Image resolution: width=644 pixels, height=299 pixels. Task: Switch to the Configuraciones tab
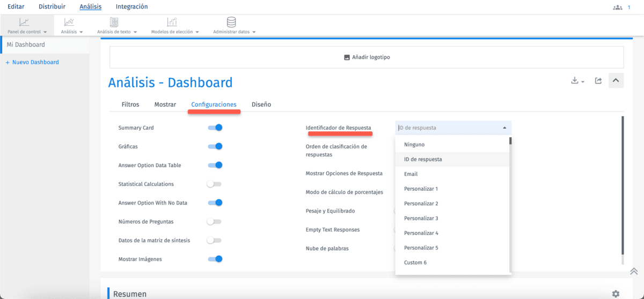[x=214, y=104]
